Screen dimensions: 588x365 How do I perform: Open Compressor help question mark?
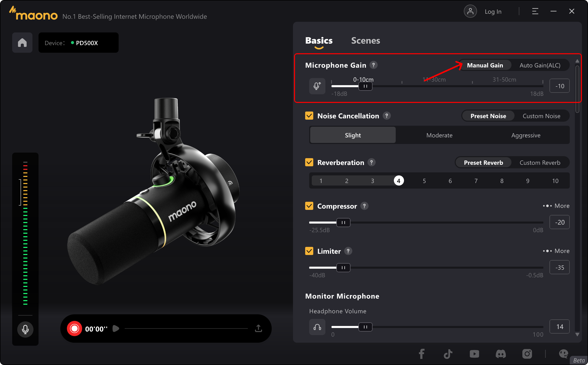364,206
